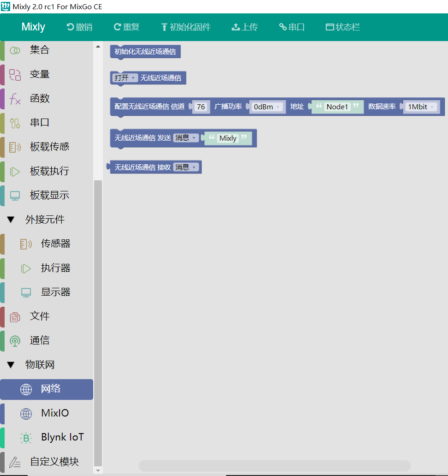
Task: Select the 函数 category
Action: (x=47, y=99)
